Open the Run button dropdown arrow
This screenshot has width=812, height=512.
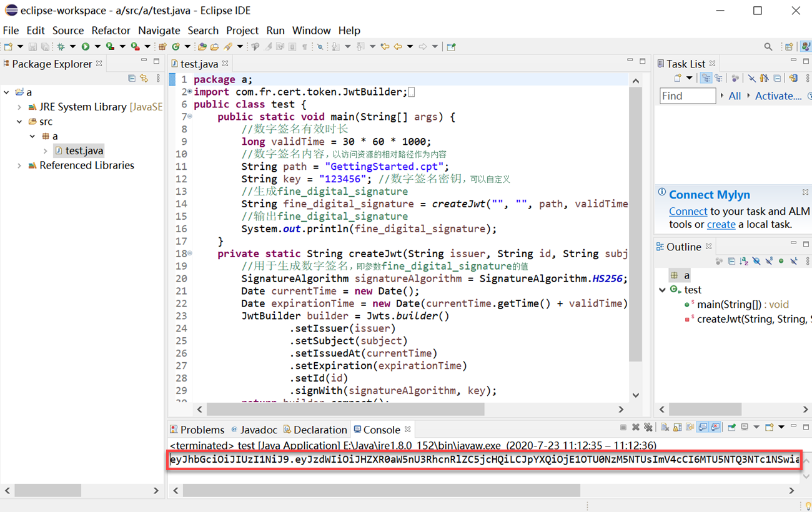coord(97,47)
